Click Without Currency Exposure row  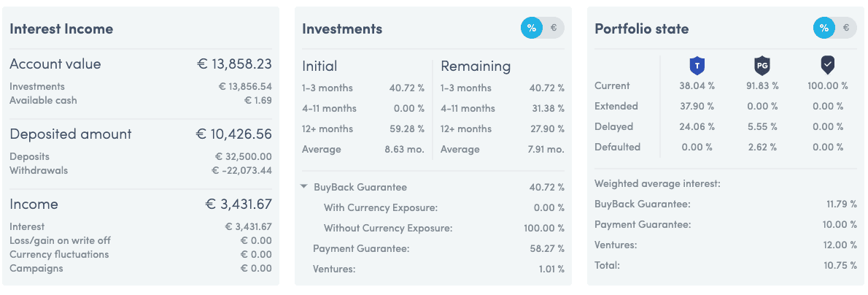(444, 228)
